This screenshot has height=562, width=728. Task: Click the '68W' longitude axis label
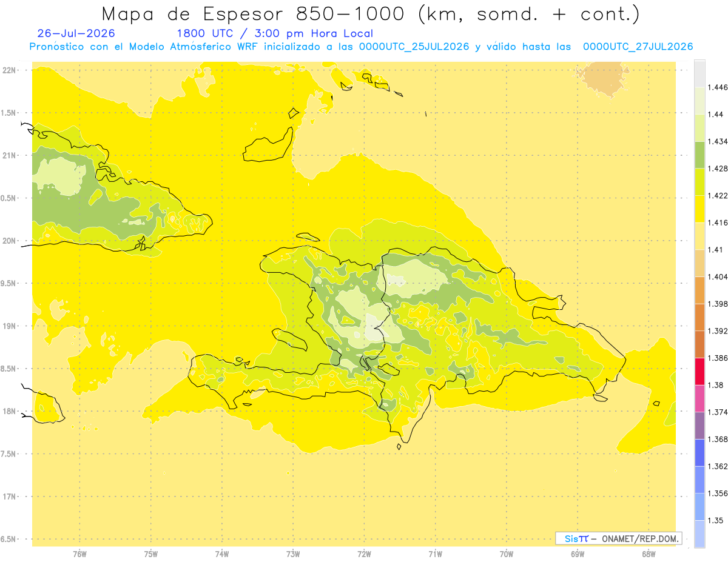coord(649,554)
